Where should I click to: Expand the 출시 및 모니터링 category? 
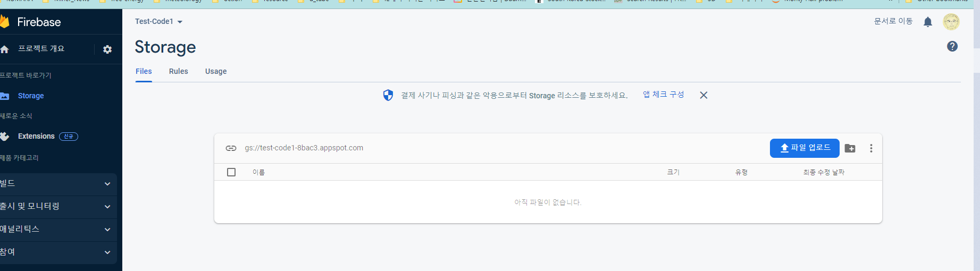tap(58, 207)
